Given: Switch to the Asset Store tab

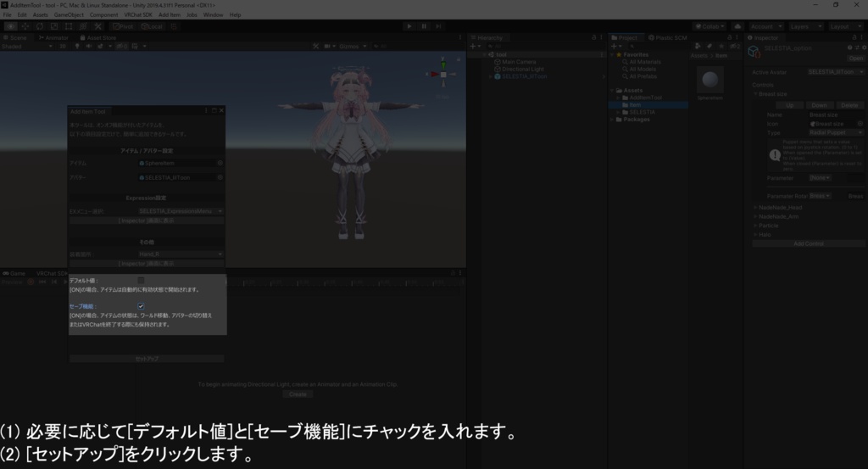Looking at the screenshot, I should point(98,37).
